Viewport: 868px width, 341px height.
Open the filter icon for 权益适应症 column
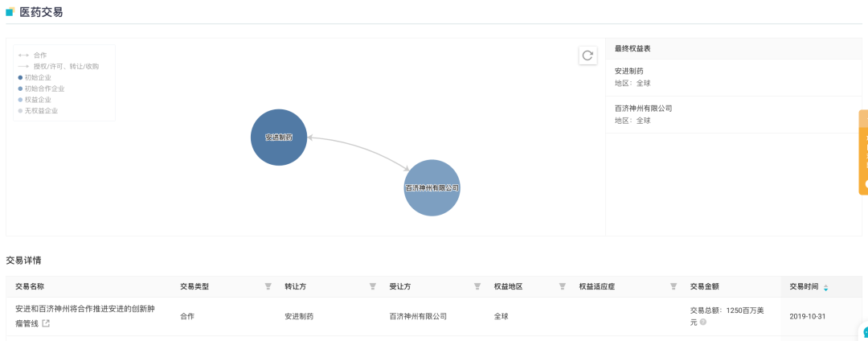pos(674,287)
